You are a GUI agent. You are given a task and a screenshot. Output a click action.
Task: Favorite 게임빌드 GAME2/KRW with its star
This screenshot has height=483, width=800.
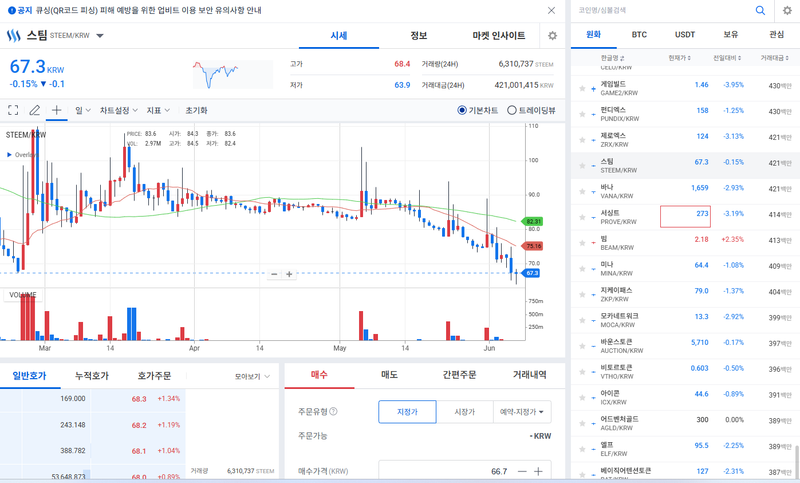click(582, 89)
